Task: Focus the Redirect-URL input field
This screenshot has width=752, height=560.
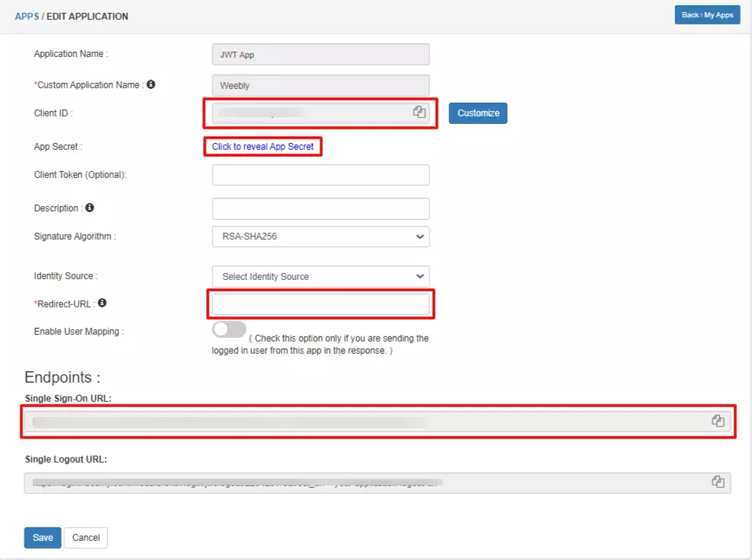Action: tap(320, 304)
